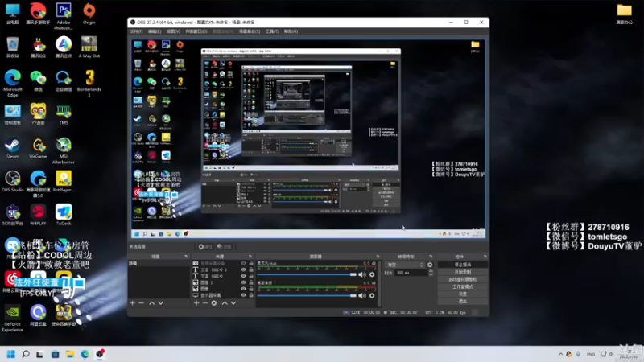Toggle visibility of the video capture device source
This screenshot has height=362, width=644.
(x=243, y=263)
